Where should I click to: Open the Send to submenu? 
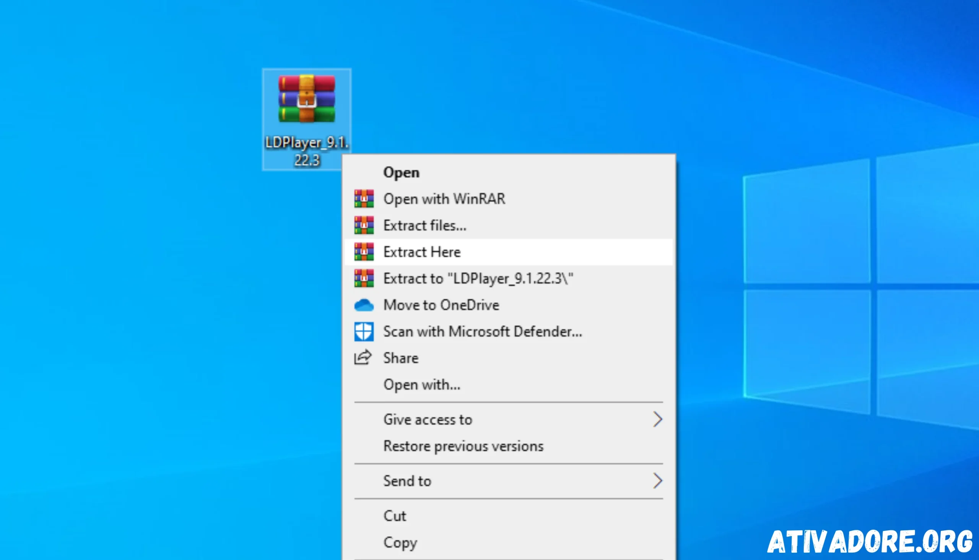pyautogui.click(x=509, y=481)
